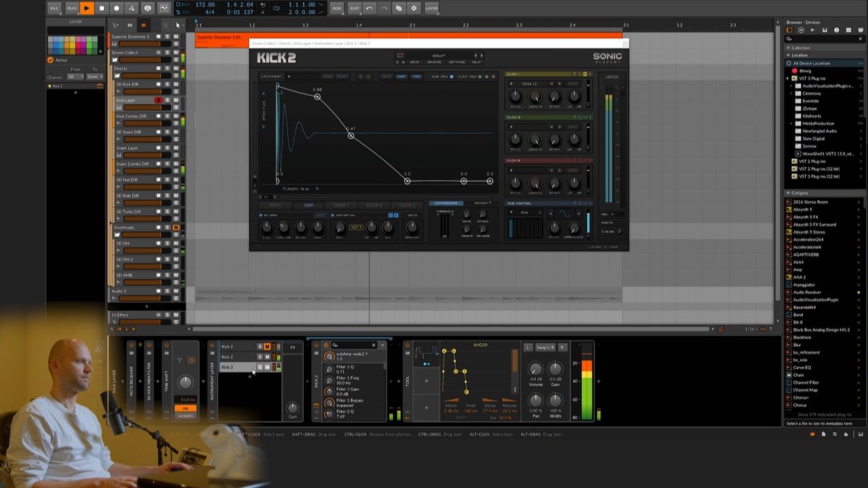The image size is (868, 488).
Task: Select the AMP tab in Kick 2
Action: point(309,205)
